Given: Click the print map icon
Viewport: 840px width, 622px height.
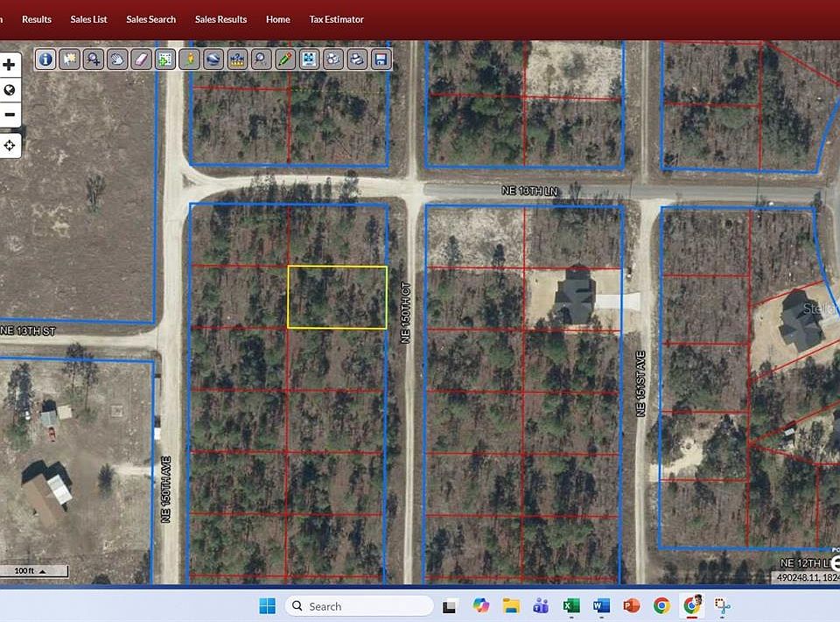Looking at the screenshot, I should point(357,59).
